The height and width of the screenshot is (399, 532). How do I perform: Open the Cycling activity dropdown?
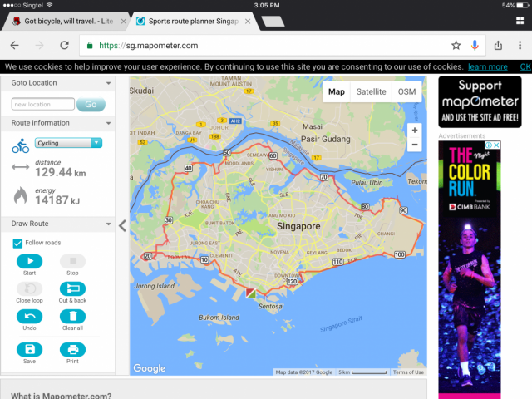(68, 143)
